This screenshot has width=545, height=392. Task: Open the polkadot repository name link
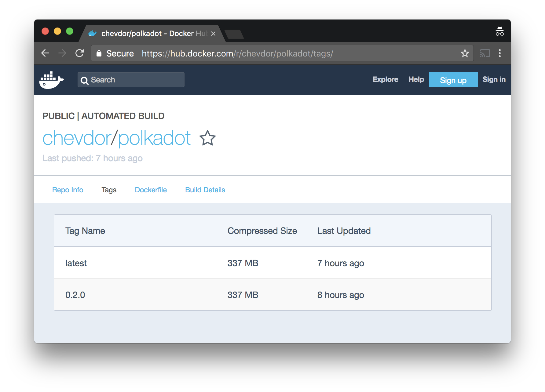pos(154,139)
